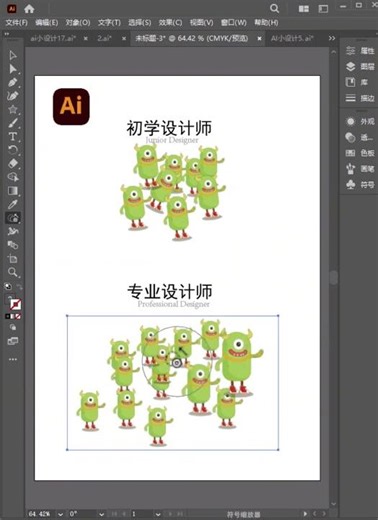Pick the Warp tool
378x520 pixels.
[13, 231]
